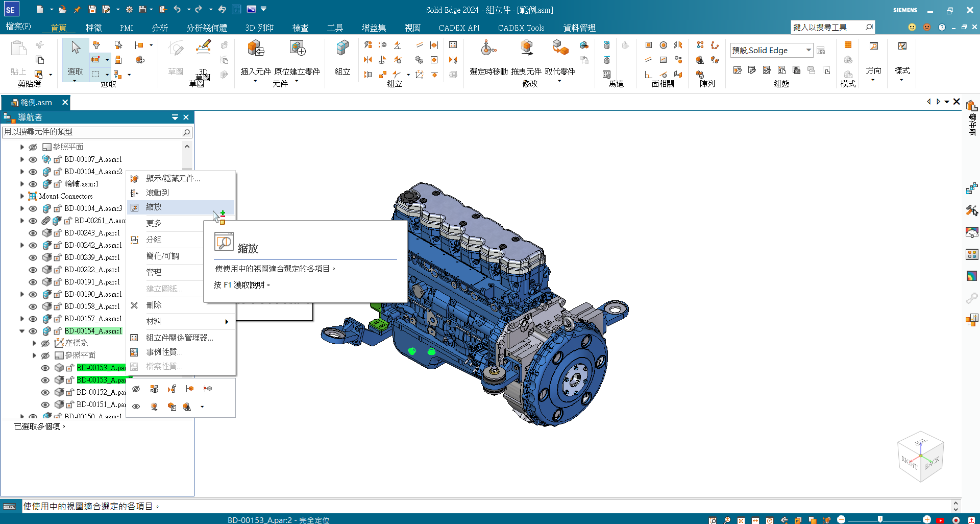The image size is (980, 524).
Task: Launch the 組立 assemble command
Action: pos(342,57)
